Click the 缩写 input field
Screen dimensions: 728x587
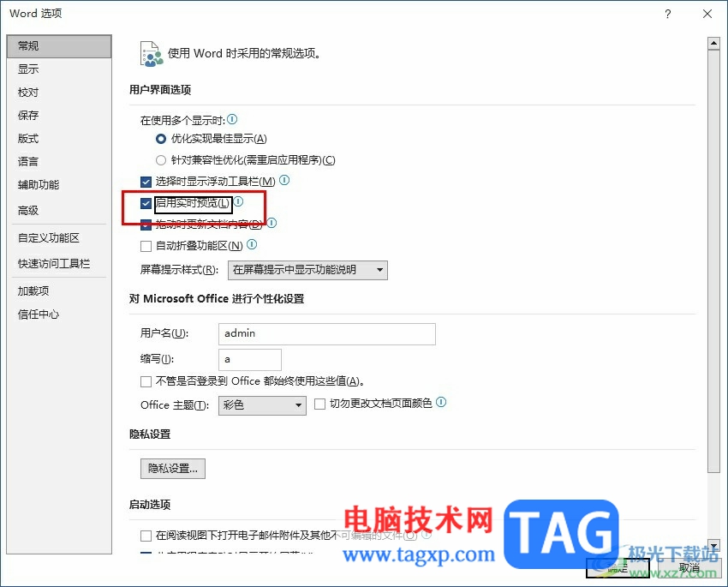250,359
